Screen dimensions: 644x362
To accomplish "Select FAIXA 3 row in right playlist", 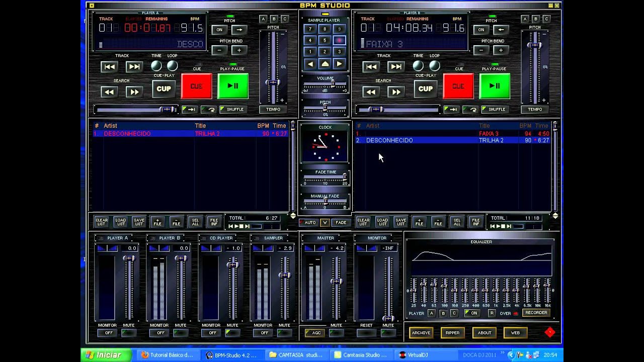I will coord(452,134).
